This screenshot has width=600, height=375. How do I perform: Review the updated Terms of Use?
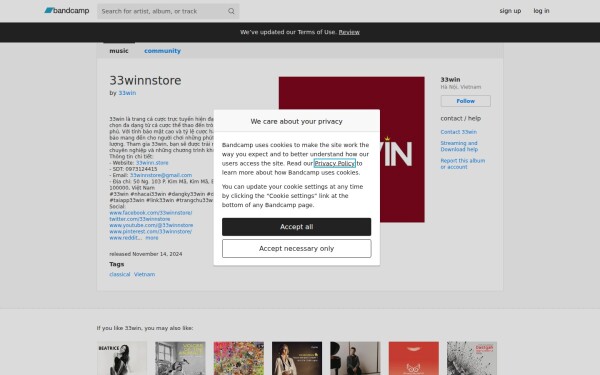pos(349,32)
